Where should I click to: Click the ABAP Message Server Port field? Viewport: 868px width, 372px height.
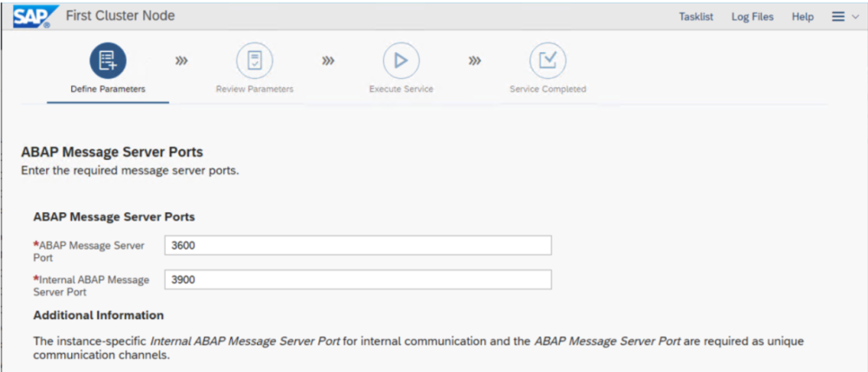[x=358, y=246]
